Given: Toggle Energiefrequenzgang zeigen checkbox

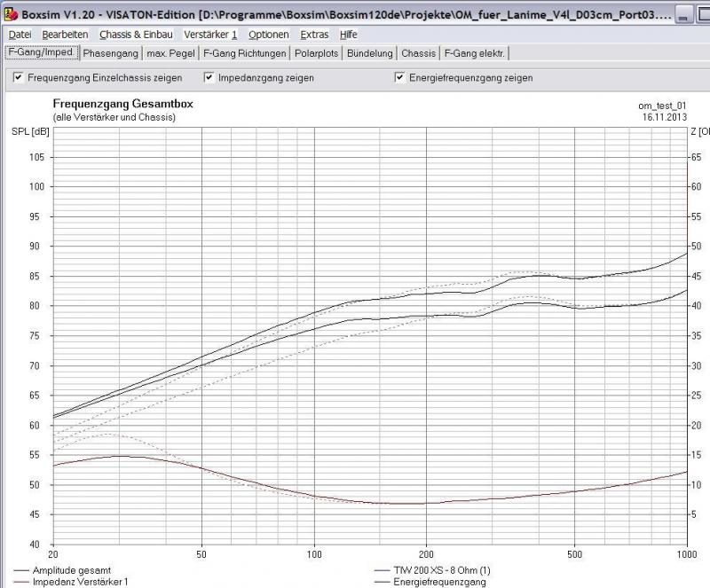Looking at the screenshot, I should click(399, 77).
